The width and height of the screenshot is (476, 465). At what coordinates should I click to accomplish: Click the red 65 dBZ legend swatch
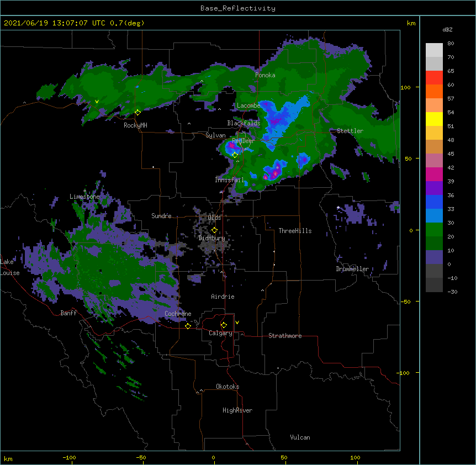tap(434, 77)
